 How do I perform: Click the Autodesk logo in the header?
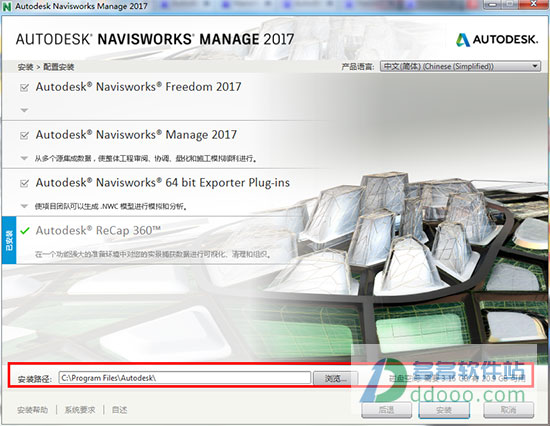[x=497, y=40]
